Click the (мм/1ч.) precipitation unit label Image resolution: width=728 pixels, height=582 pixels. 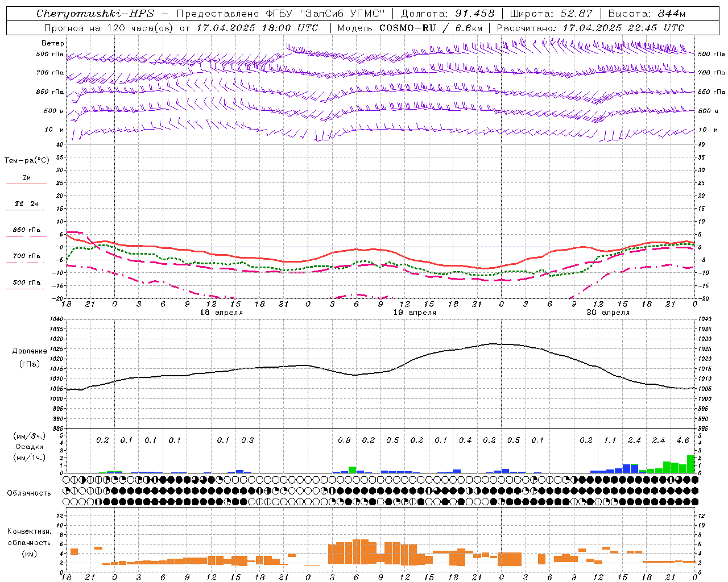[x=28, y=458]
